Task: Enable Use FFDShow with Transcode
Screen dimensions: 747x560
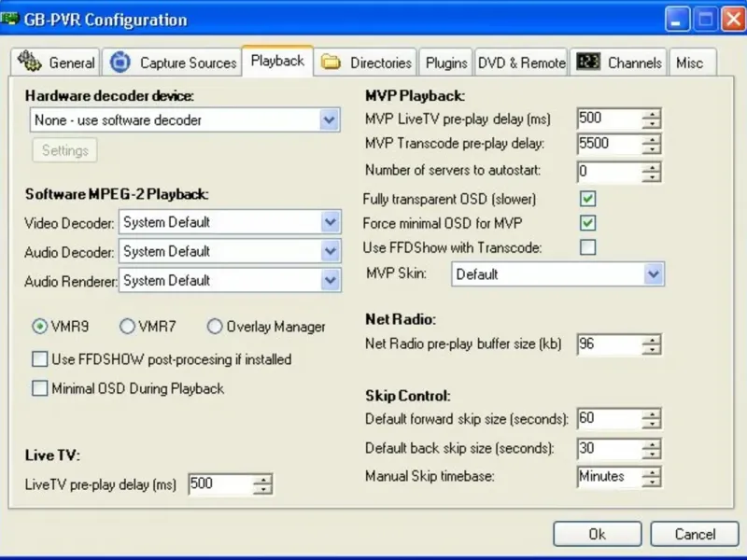Action: coord(587,247)
